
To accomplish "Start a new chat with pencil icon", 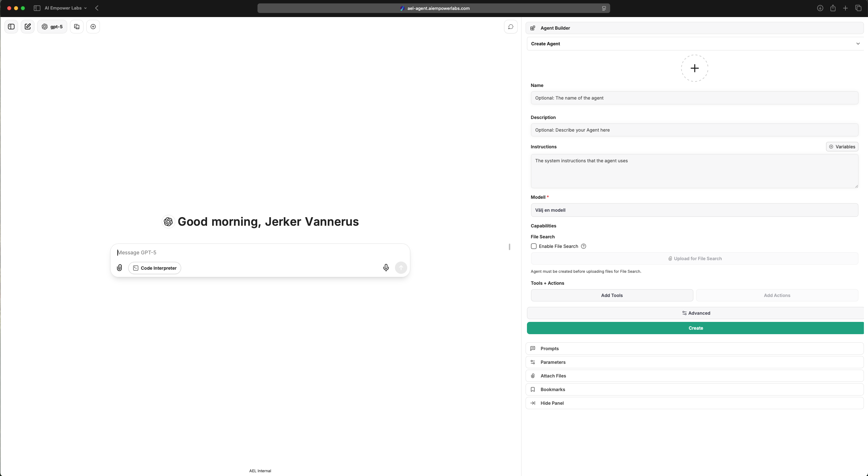I will point(28,27).
